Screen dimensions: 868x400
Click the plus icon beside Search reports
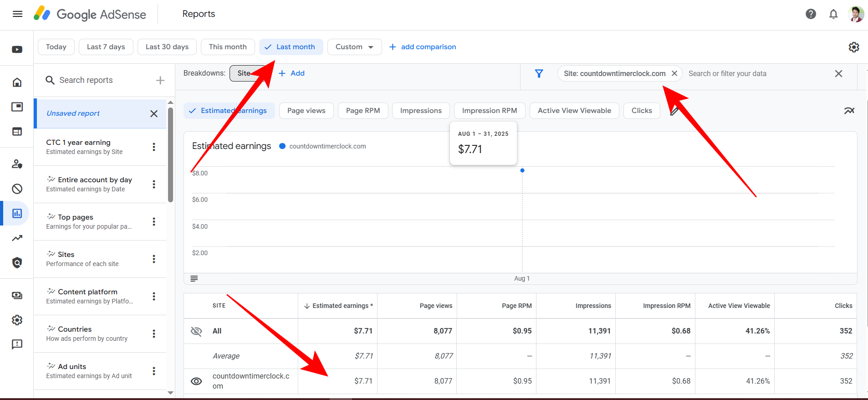(160, 80)
